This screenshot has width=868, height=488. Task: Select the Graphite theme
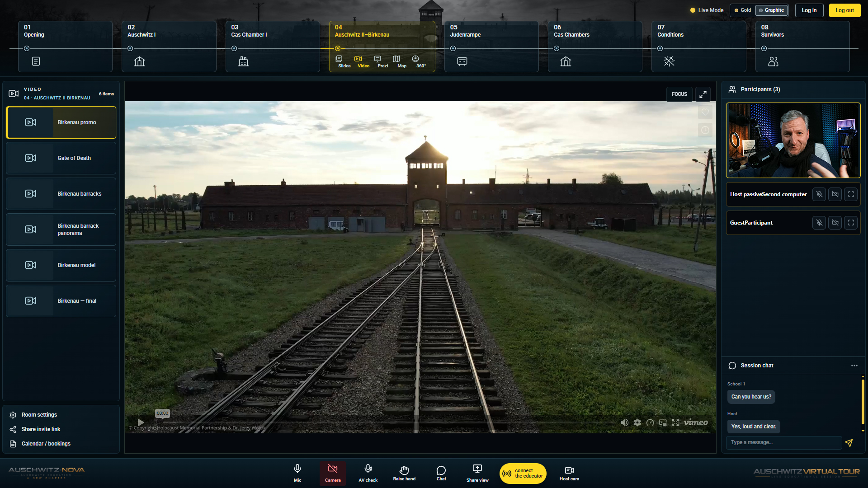[771, 10]
